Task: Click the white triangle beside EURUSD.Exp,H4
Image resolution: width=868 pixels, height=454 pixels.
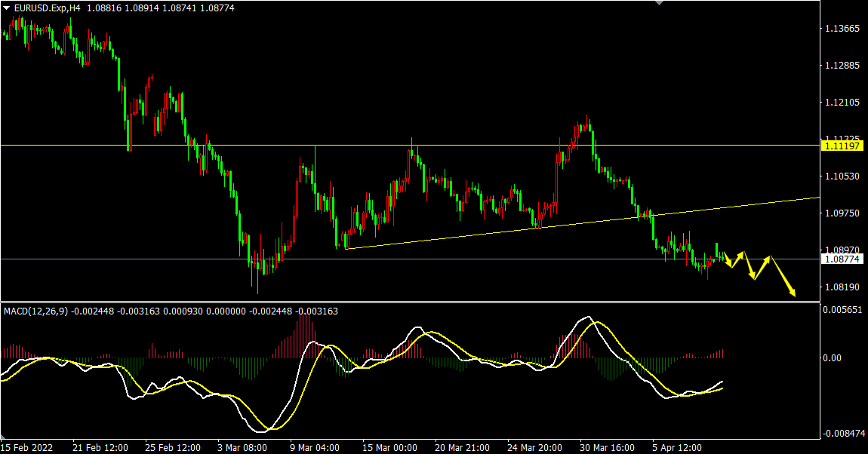Action: 7,8
